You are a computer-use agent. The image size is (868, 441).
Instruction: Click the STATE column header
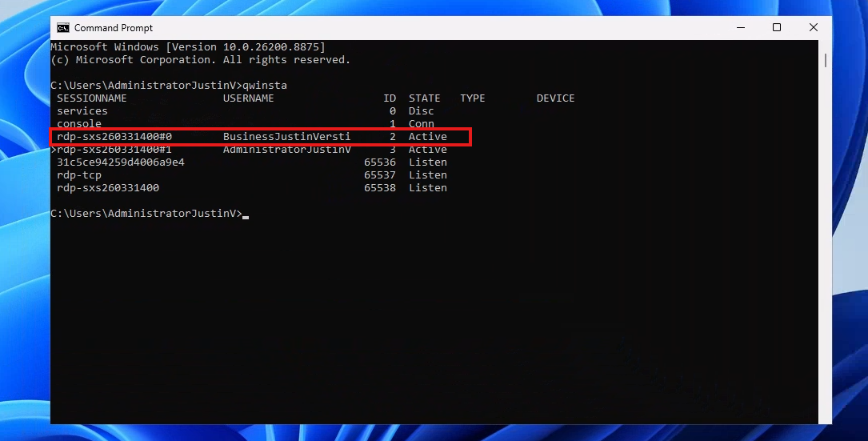[425, 98]
